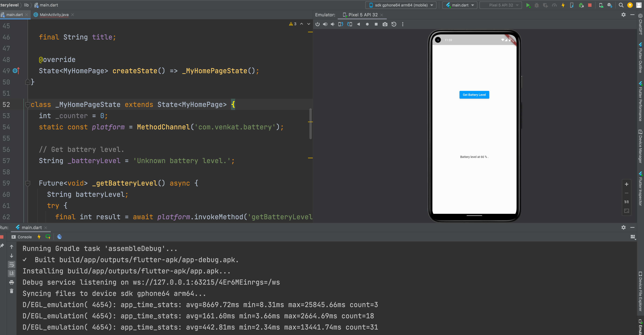Select the Pixel 5 API 32 emulator tab
This screenshot has height=335, width=644.
click(363, 15)
